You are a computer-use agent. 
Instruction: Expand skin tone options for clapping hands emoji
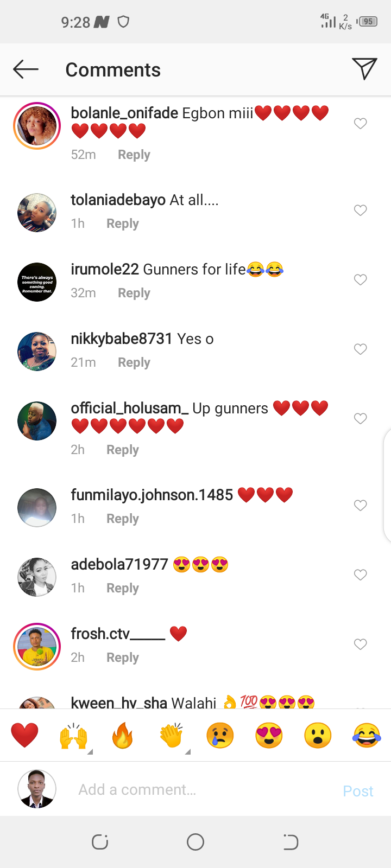tap(188, 752)
